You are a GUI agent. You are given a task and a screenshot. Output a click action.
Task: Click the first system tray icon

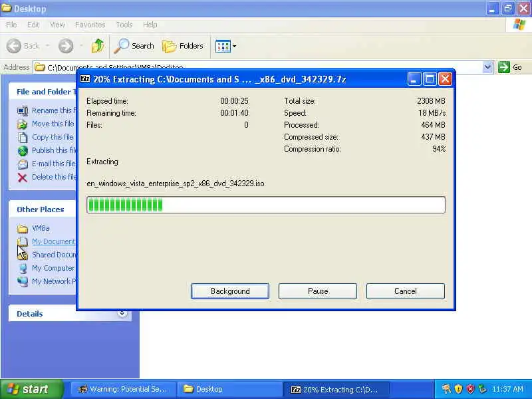coord(446,389)
